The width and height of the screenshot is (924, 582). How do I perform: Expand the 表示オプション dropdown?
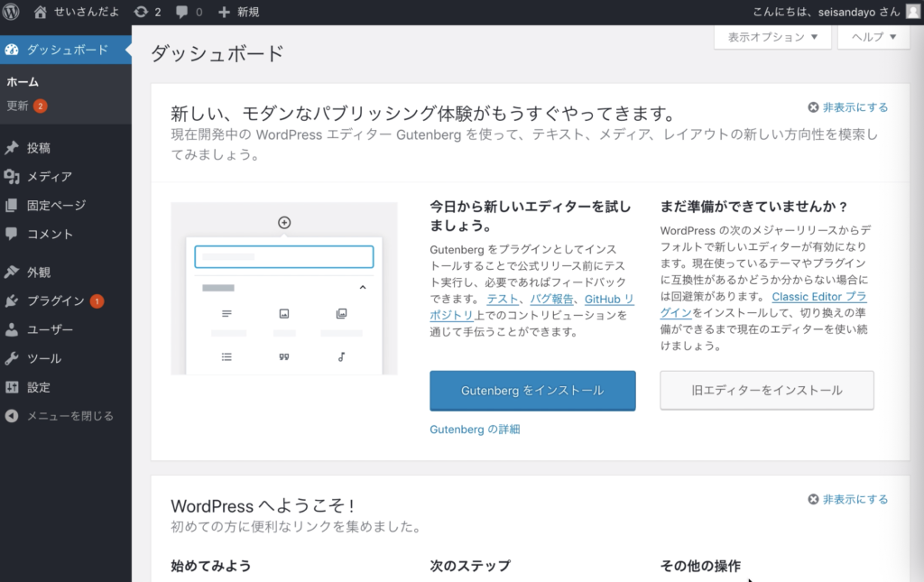(x=772, y=37)
